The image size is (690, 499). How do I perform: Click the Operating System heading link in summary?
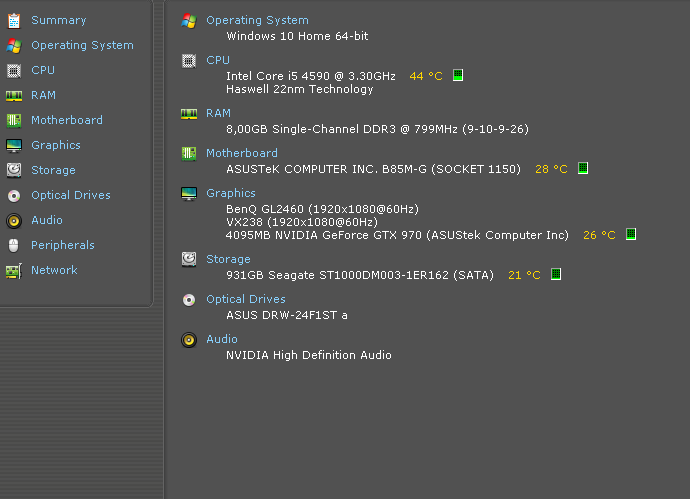click(257, 20)
